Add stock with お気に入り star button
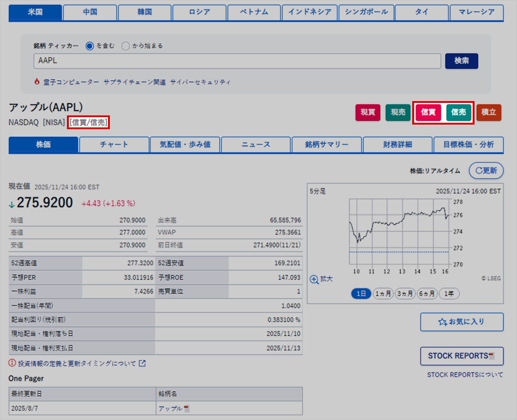The height and width of the screenshot is (420, 517). [462, 322]
